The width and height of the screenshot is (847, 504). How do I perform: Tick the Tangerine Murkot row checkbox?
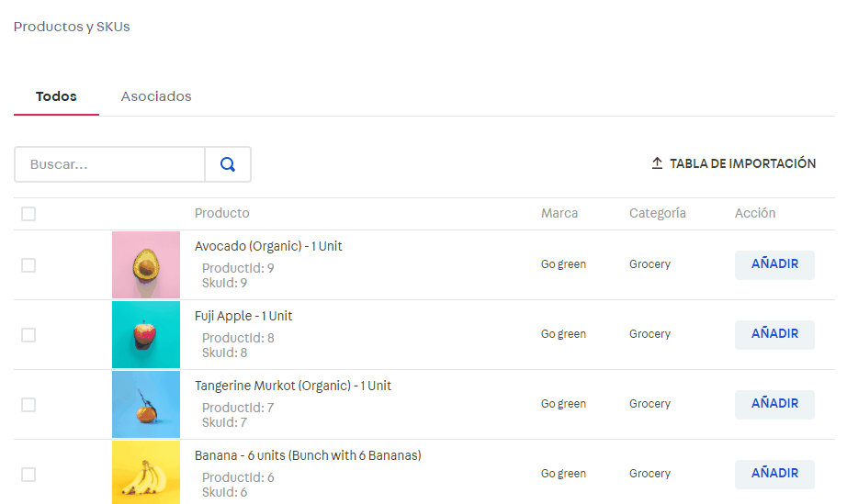[28, 405]
